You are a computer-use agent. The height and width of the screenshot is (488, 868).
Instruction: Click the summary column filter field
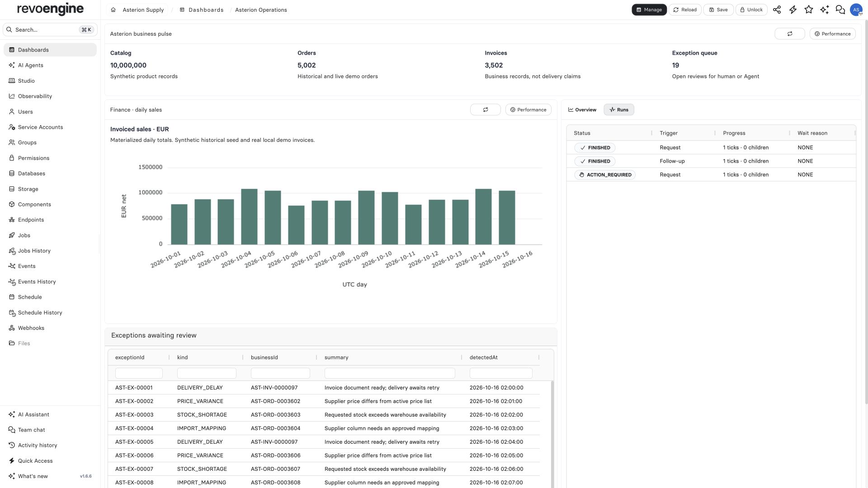click(390, 373)
